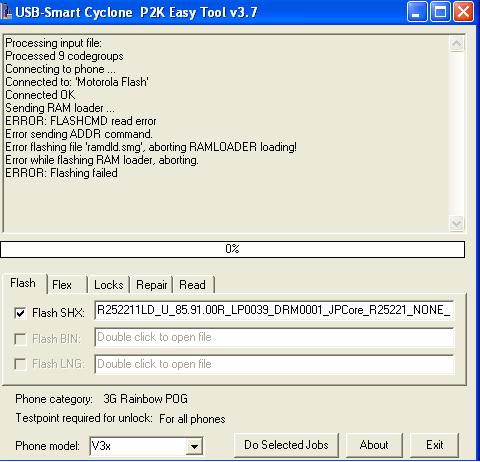This screenshot has width=480, height=462.
Task: Maximize the P2K Easy Tool window
Action: 440,12
